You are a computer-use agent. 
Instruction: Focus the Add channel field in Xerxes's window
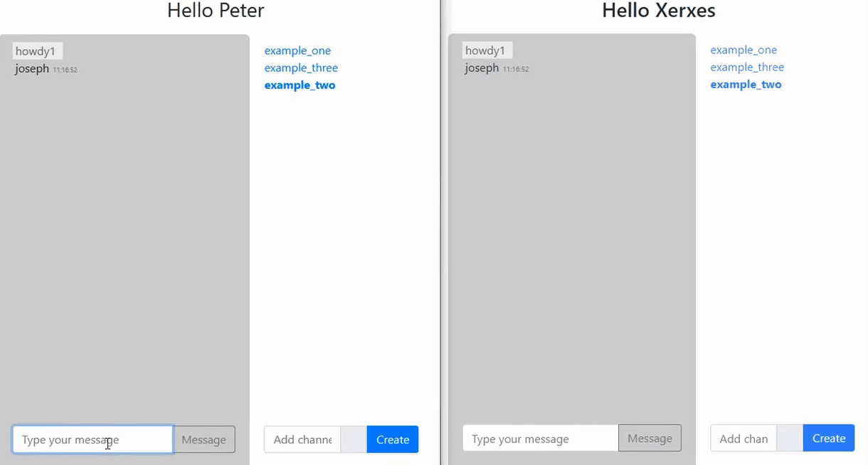743,439
